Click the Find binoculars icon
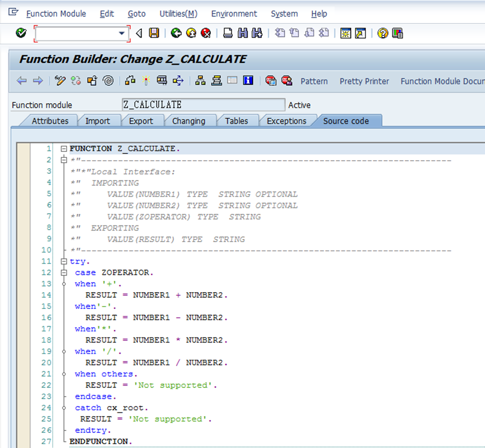This screenshot has height=448, width=485. (x=243, y=34)
